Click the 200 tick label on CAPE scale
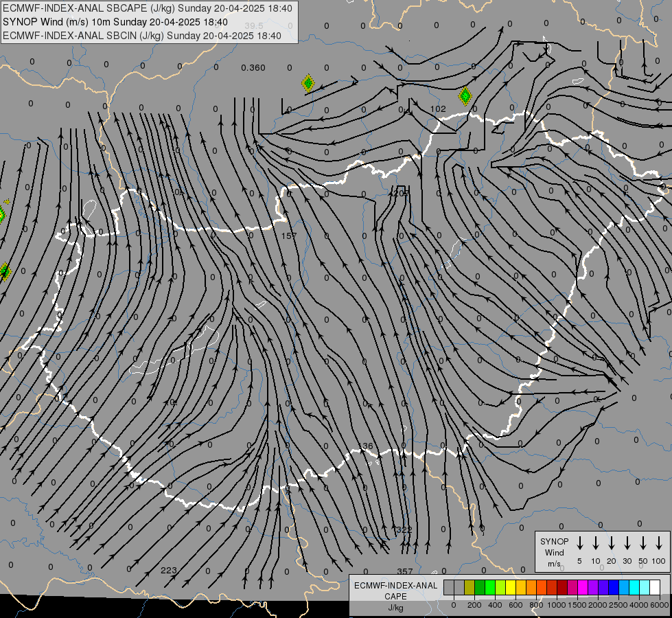This screenshot has height=618, width=672. [x=474, y=605]
